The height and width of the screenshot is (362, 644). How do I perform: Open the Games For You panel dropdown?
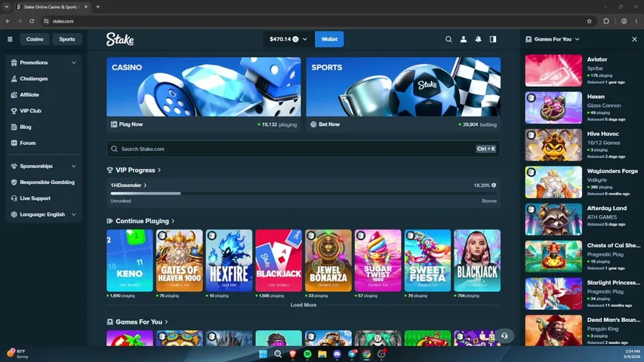[553, 39]
